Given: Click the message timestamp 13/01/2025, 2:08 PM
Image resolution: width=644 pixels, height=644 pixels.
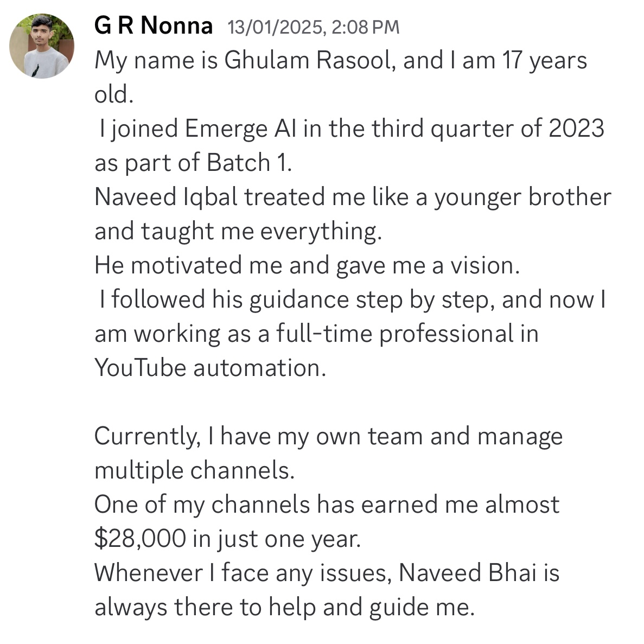Looking at the screenshot, I should [313, 28].
